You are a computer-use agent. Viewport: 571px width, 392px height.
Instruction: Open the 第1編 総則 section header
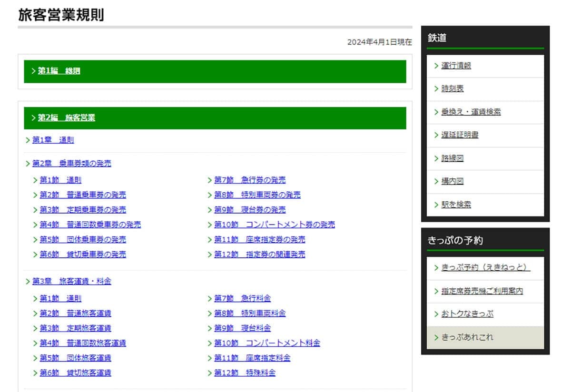(215, 71)
